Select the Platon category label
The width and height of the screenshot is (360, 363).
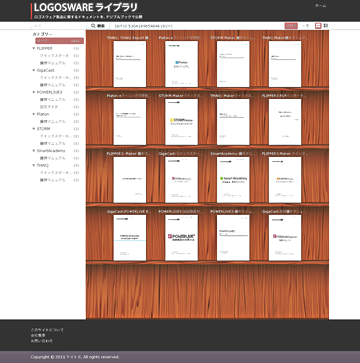pos(43,114)
